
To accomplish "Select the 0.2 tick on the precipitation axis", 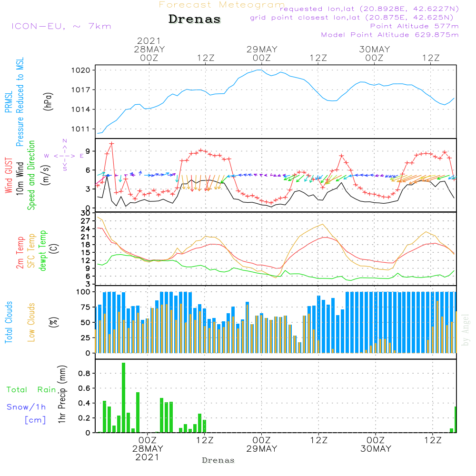I will point(84,418).
